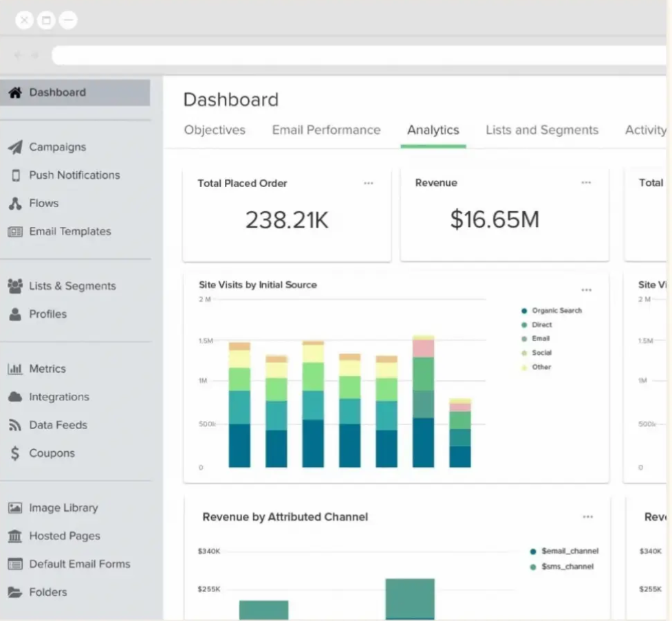This screenshot has height=621, width=672.
Task: Click the Push Notifications phone icon
Action: point(15,175)
